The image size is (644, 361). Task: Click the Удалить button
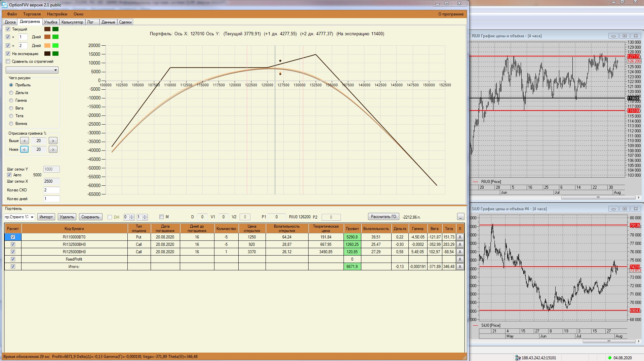67,217
